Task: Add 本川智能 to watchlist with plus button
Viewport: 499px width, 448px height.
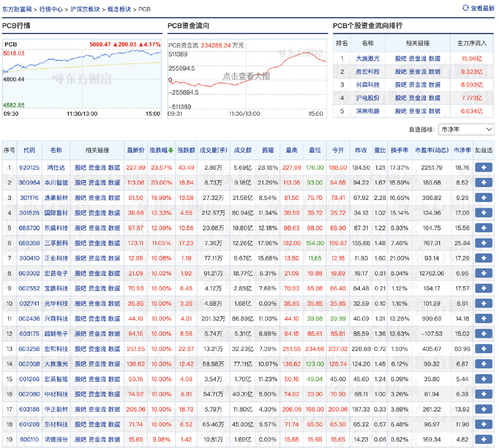Action: (483, 183)
